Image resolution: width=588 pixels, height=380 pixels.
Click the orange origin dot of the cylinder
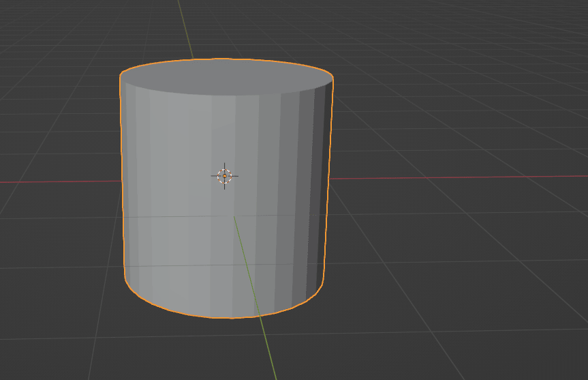[x=224, y=176]
